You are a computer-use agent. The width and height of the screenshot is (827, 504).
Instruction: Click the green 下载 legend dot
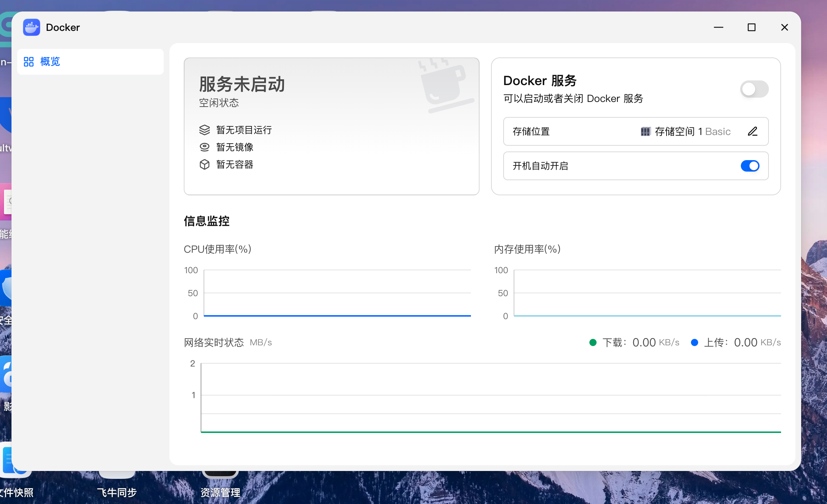(x=593, y=342)
